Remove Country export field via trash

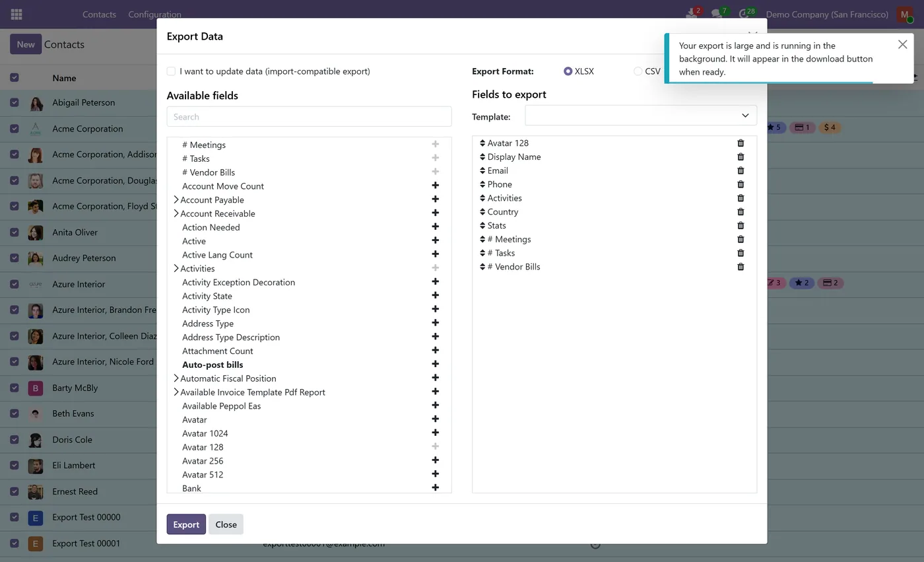pos(741,212)
